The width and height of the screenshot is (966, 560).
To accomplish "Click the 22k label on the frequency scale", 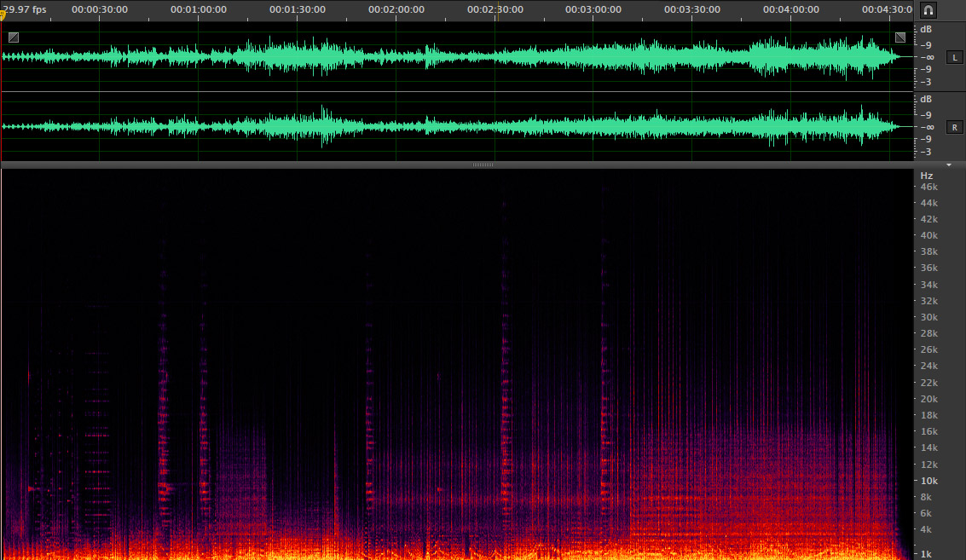I will 929,383.
